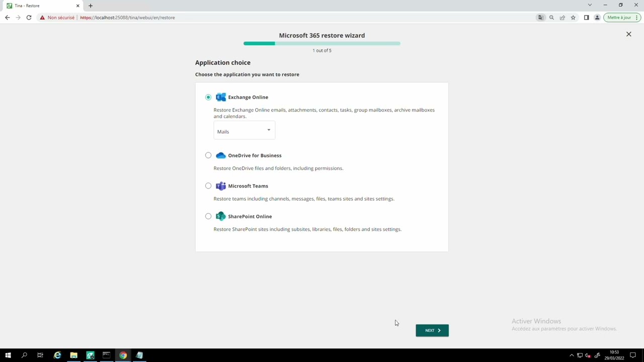
Task: Go to the next wizard step
Action: [432, 330]
